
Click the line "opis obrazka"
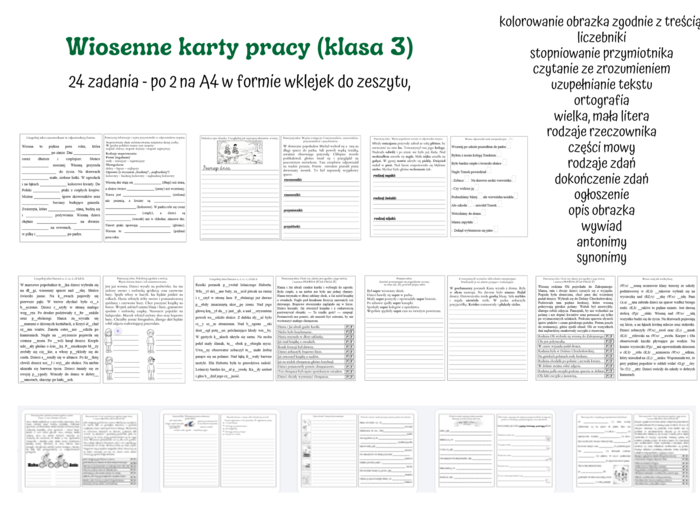click(601, 210)
